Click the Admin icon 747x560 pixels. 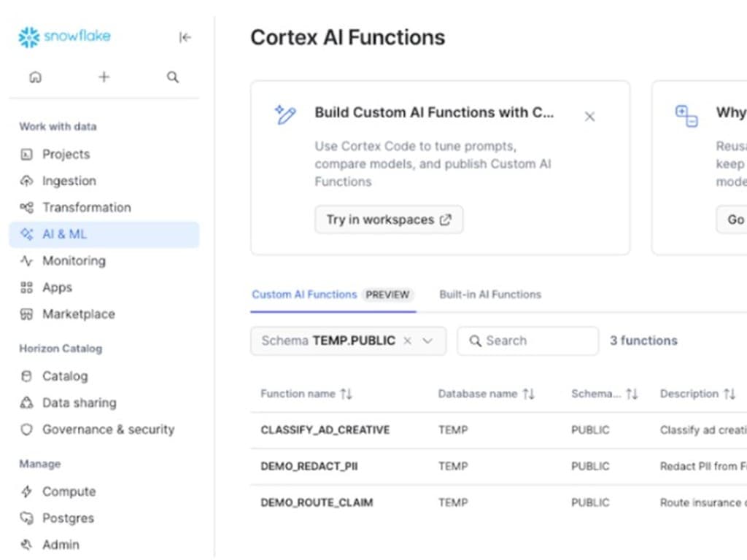[27, 545]
